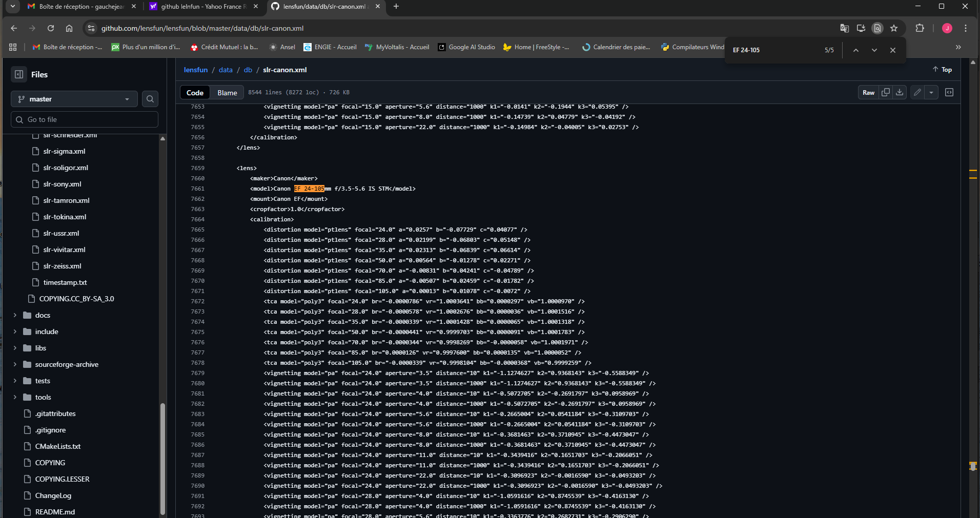Open more edit options dropdown arrow
This screenshot has height=518, width=980.
[x=931, y=92]
